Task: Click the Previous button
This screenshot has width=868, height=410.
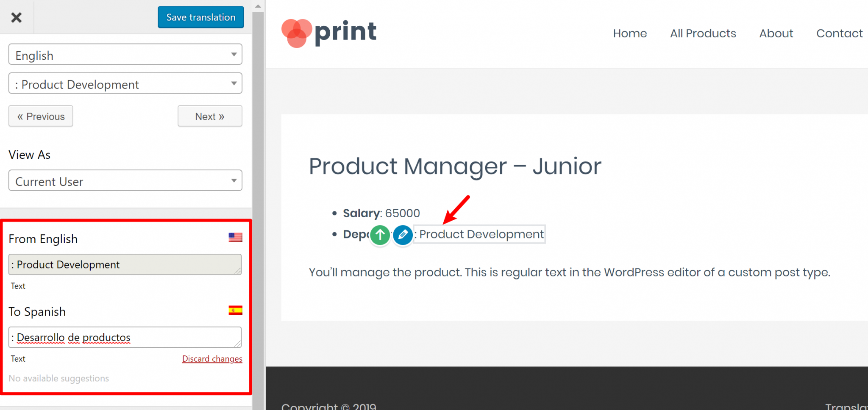Action: (40, 116)
